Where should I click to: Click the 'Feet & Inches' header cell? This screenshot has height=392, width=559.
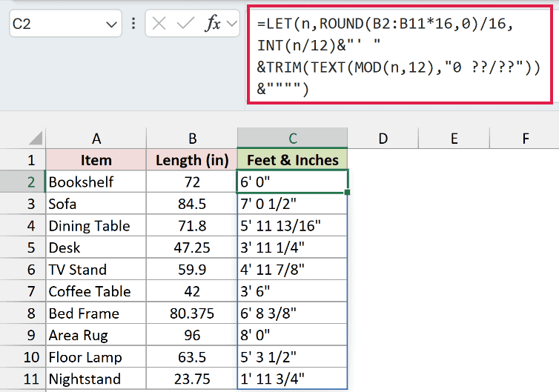pos(292,160)
